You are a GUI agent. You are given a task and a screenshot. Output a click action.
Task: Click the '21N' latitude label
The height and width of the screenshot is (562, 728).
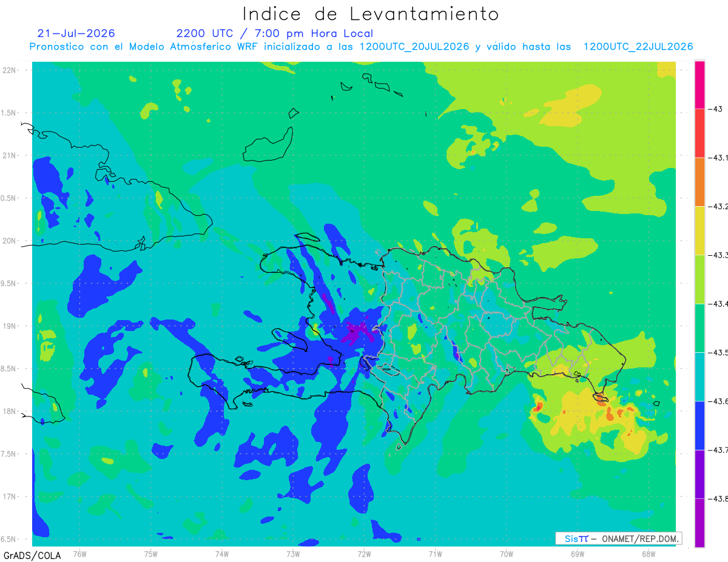(10, 155)
